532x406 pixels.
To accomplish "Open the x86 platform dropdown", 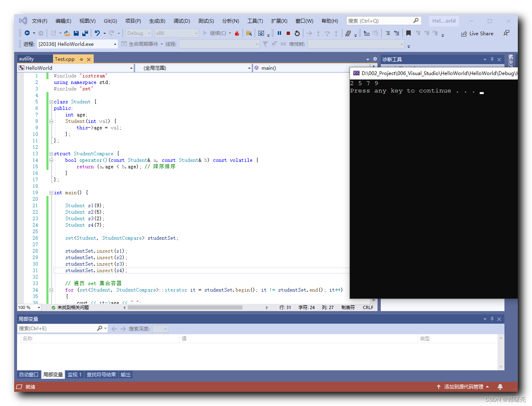I will tap(196, 33).
